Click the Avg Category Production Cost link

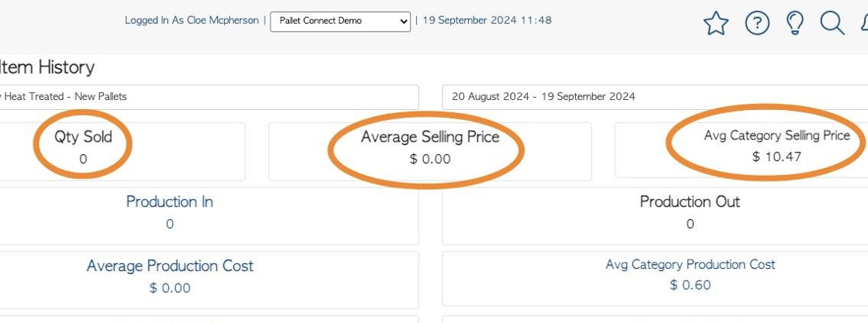click(691, 264)
